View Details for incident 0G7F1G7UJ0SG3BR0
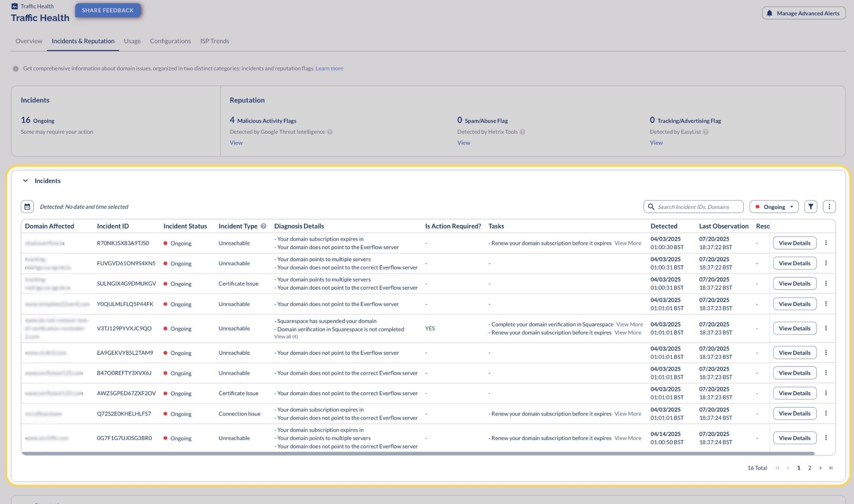854x504 pixels. point(794,438)
